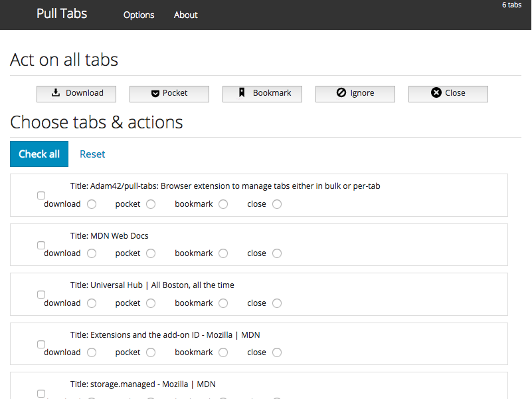Click the Check all button
The height and width of the screenshot is (399, 532).
point(39,154)
